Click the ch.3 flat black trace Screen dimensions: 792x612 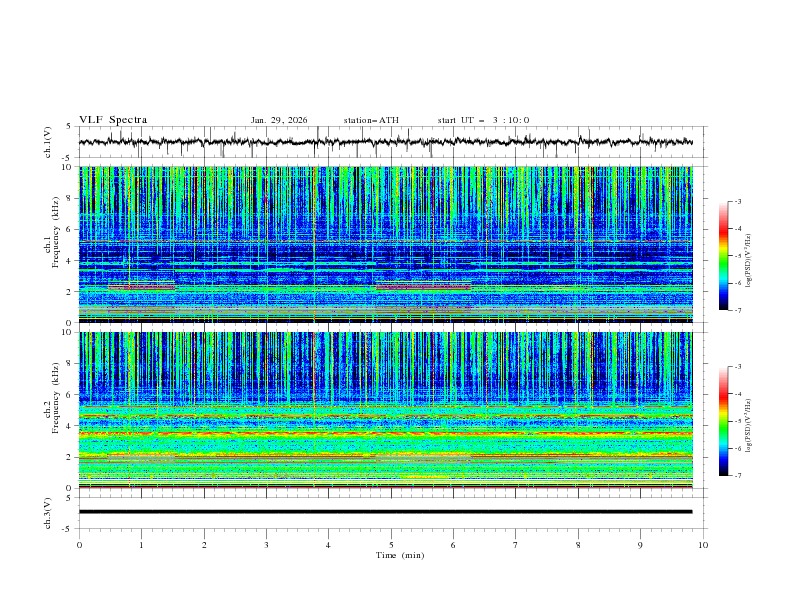[386, 512]
